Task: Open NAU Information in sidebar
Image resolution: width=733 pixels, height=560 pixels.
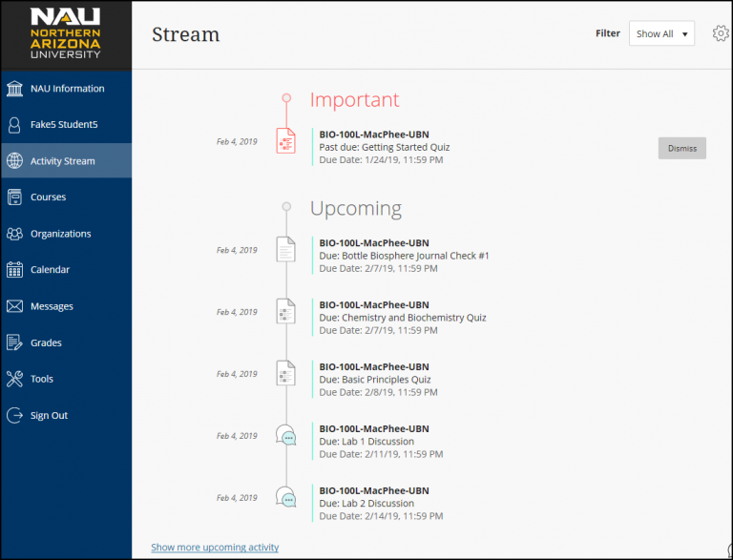Action: (66, 89)
